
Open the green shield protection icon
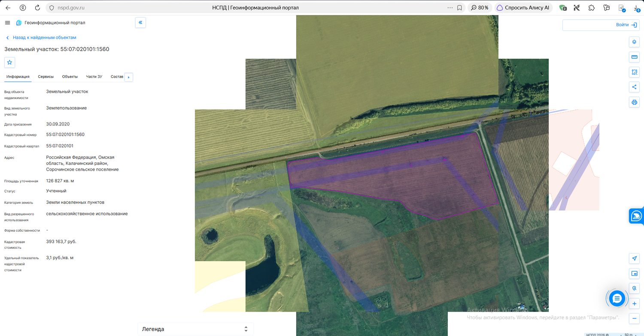[x=563, y=8]
